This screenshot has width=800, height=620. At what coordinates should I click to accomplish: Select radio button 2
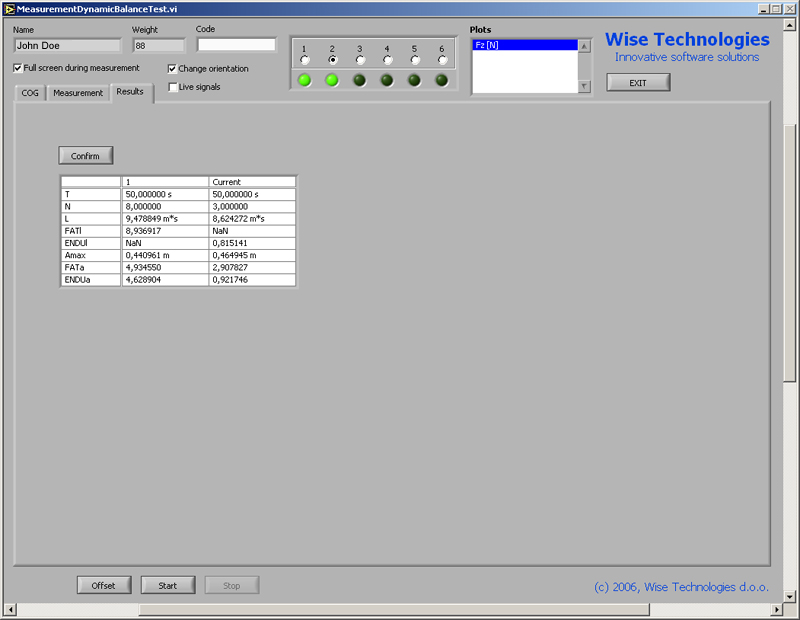click(333, 60)
